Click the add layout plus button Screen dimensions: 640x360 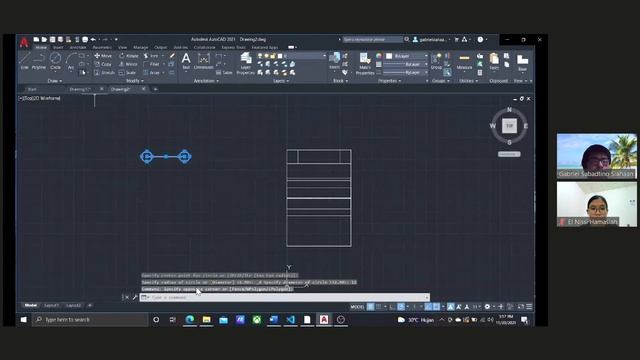click(x=90, y=305)
